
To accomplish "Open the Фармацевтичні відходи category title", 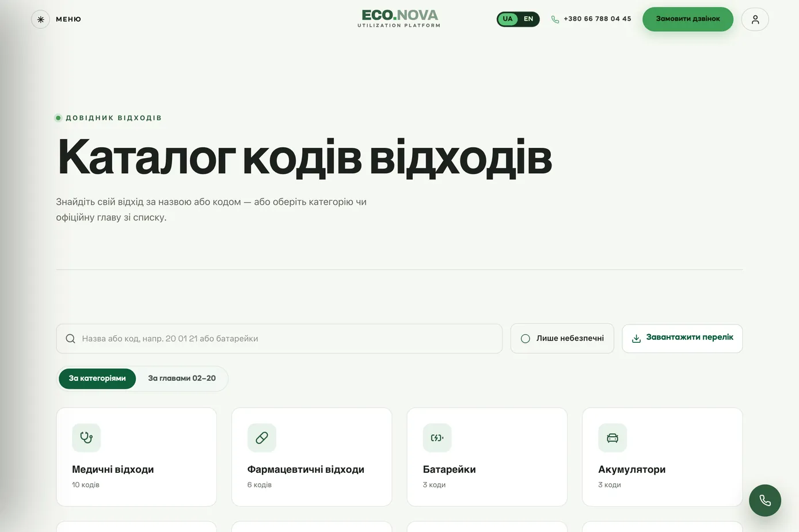I will pyautogui.click(x=306, y=469).
